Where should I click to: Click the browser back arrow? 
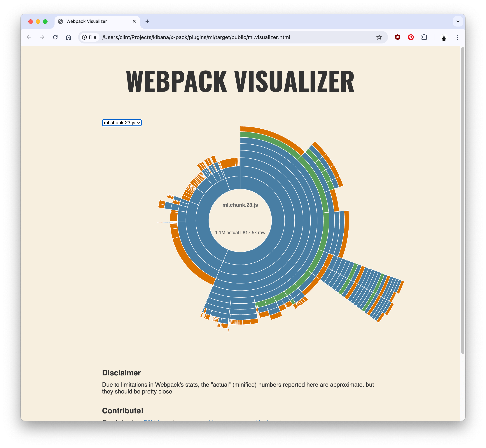coord(29,37)
